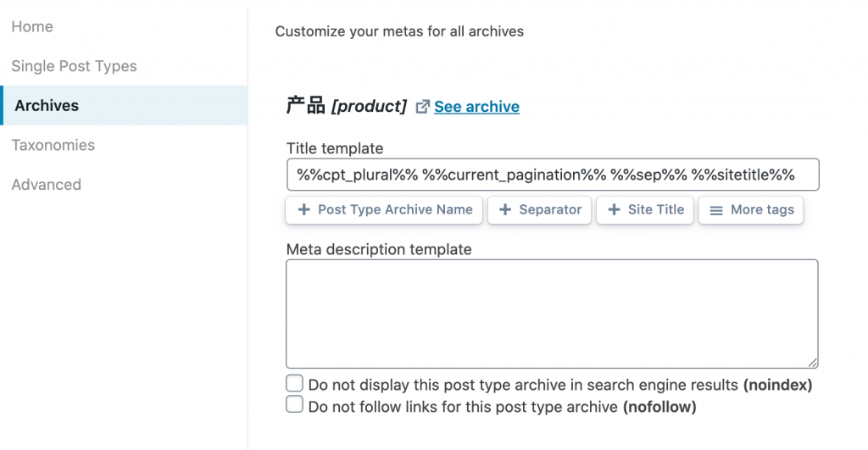This screenshot has width=868, height=450.
Task: Click inside the Meta description template textarea
Action: click(x=552, y=314)
